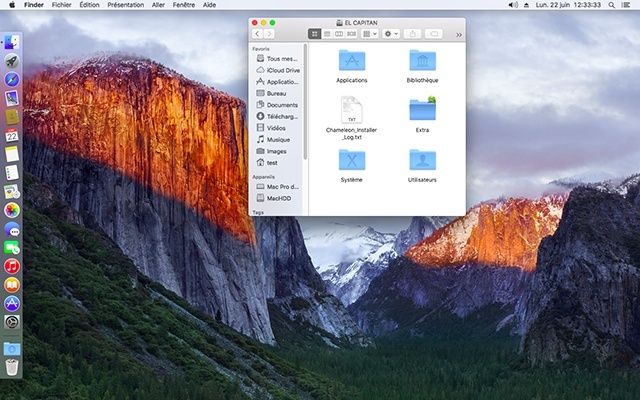Open Photos from the Dock
Image resolution: width=640 pixels, height=400 pixels.
(x=12, y=210)
